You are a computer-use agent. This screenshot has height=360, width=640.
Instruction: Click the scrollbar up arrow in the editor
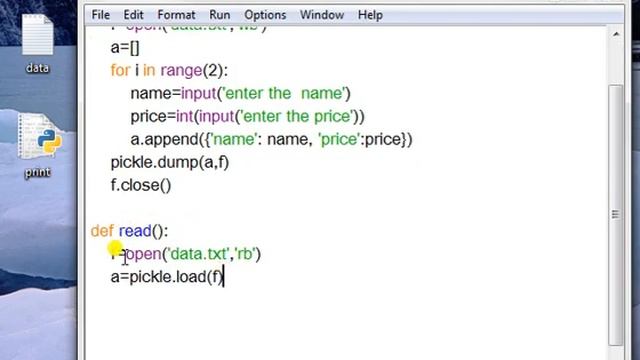pyautogui.click(x=616, y=34)
